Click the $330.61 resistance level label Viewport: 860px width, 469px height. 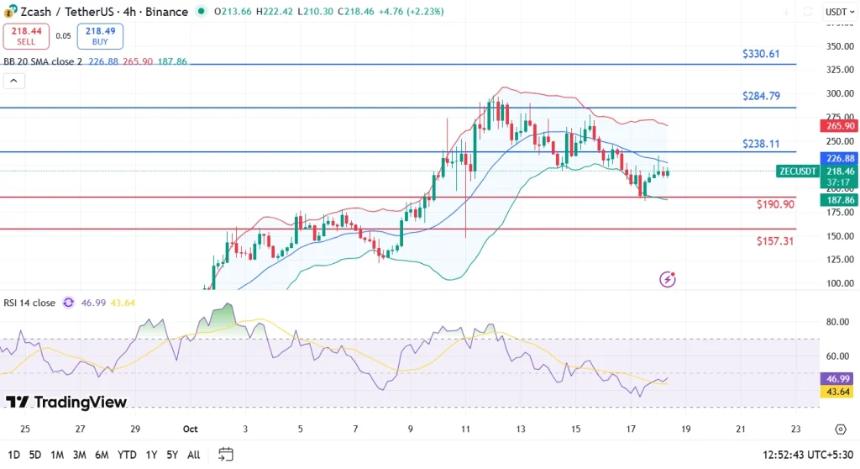(760, 54)
